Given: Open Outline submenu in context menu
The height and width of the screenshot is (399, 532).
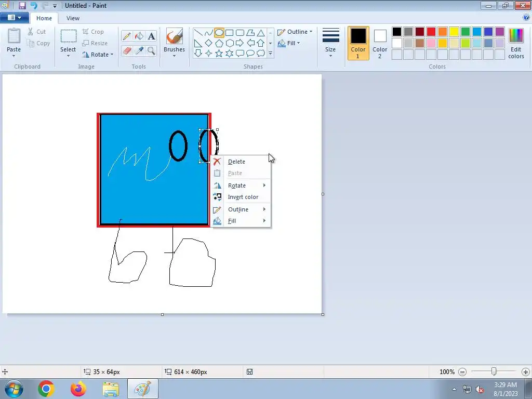Looking at the screenshot, I should [241, 209].
